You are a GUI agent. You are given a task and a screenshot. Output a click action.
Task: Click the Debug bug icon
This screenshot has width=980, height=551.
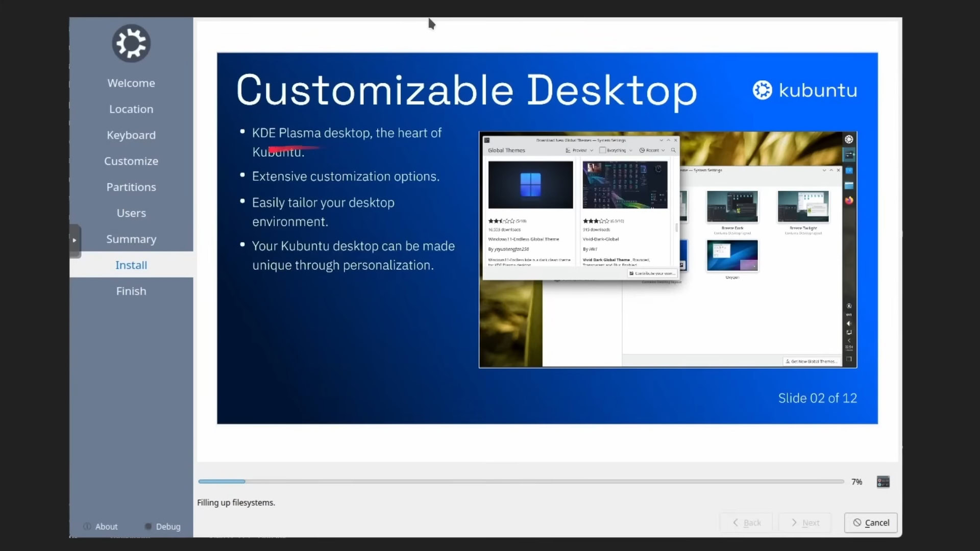[148, 527]
